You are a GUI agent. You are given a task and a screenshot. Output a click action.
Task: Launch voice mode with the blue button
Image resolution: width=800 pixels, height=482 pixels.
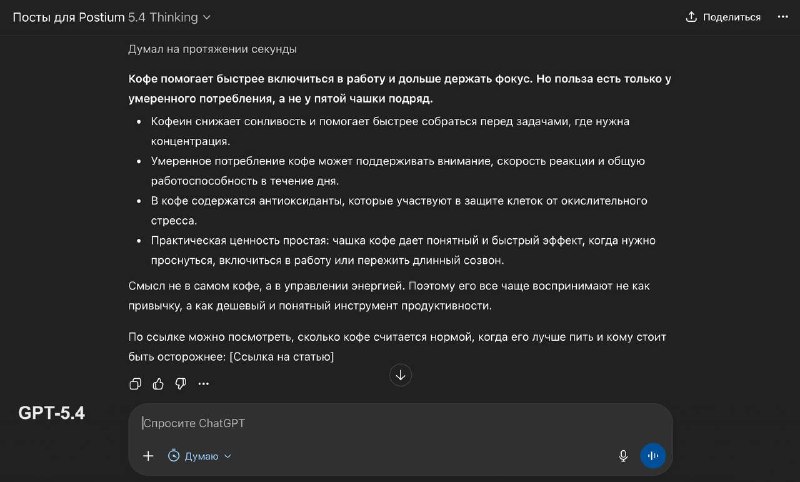653,456
